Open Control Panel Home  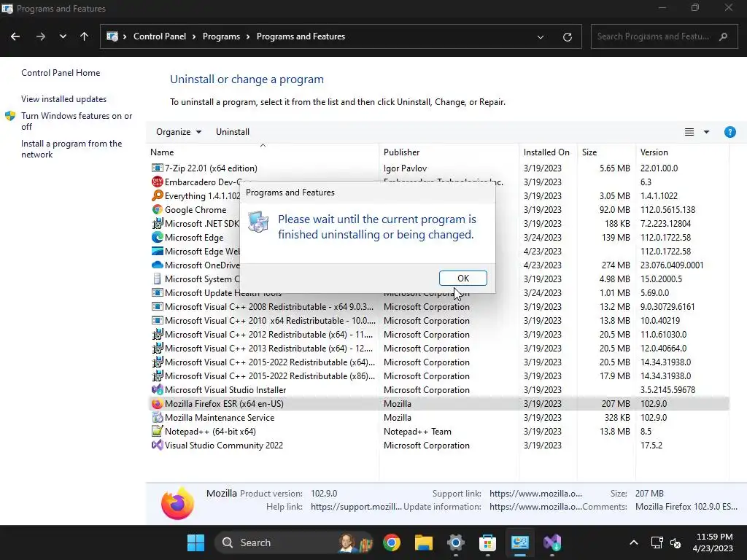61,73
